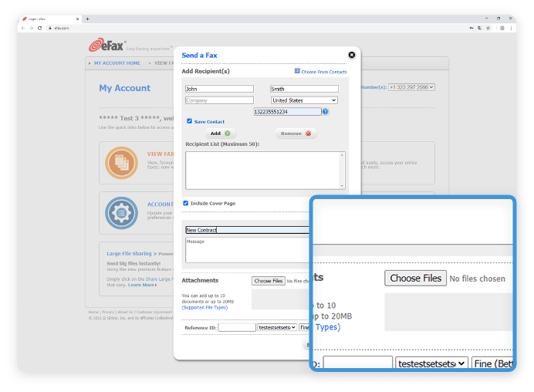Open the testestsetsets dropdown in the dialog
Image resolution: width=534 pixels, height=392 pixels.
[277, 327]
